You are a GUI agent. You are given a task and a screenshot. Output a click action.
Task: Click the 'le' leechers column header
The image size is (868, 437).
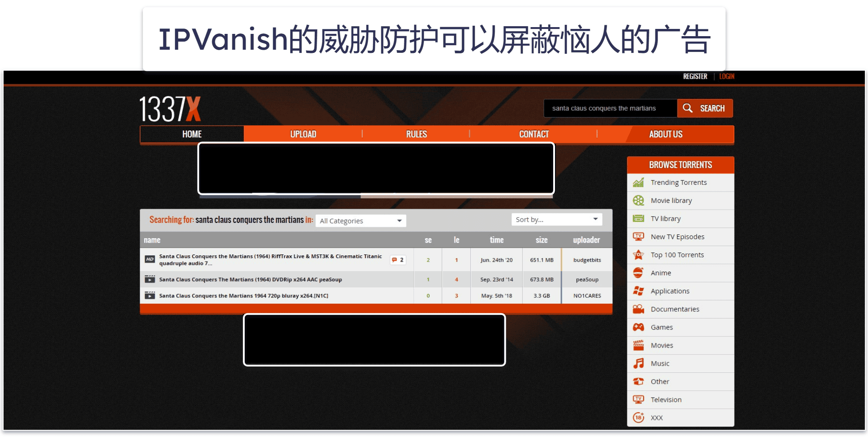point(456,240)
